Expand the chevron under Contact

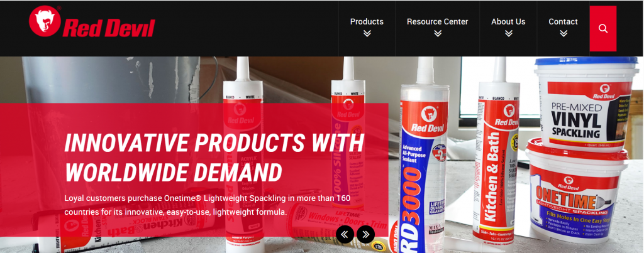pyautogui.click(x=563, y=34)
